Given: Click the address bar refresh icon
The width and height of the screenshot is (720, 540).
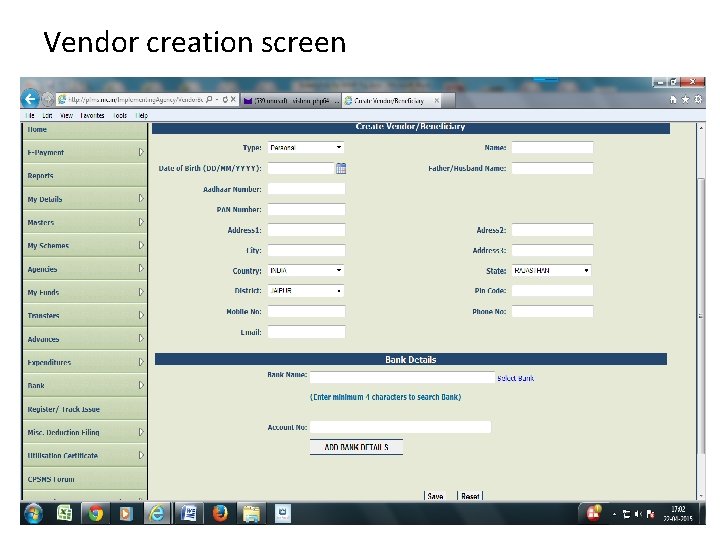Looking at the screenshot, I should click(x=225, y=99).
